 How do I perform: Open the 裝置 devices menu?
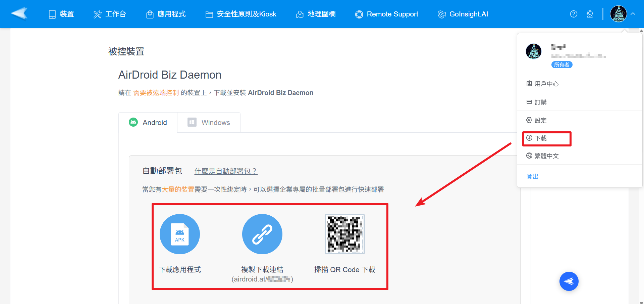tap(61, 14)
